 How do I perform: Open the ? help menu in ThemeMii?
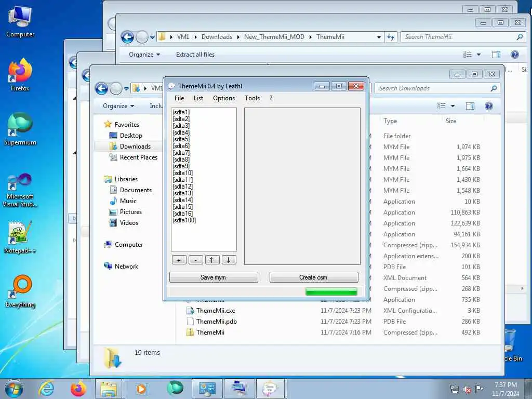271,98
